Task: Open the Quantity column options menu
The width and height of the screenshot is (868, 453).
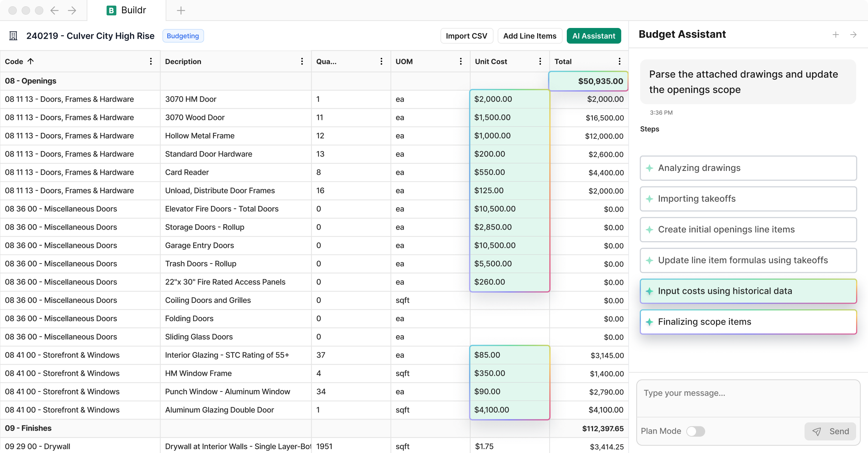Action: (381, 61)
